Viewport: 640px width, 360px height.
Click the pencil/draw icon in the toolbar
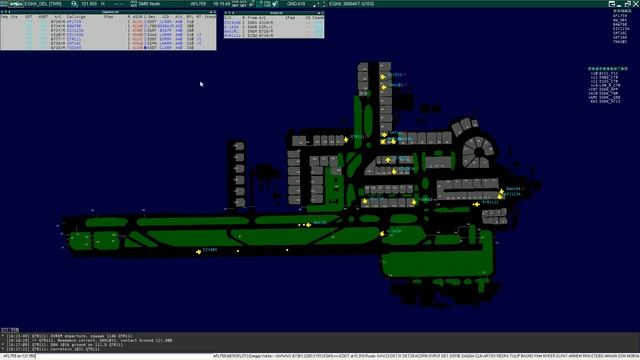(x=252, y=4)
